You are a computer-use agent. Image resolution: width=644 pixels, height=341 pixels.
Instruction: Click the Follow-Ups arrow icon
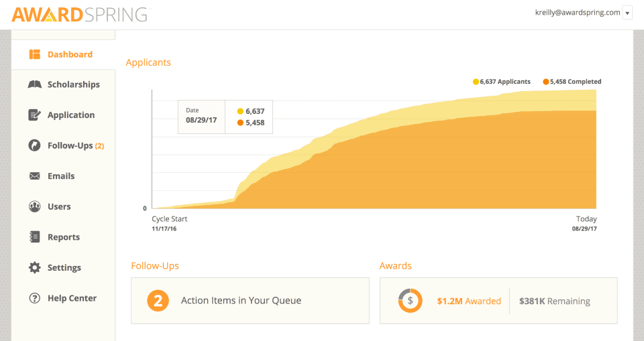tap(35, 145)
